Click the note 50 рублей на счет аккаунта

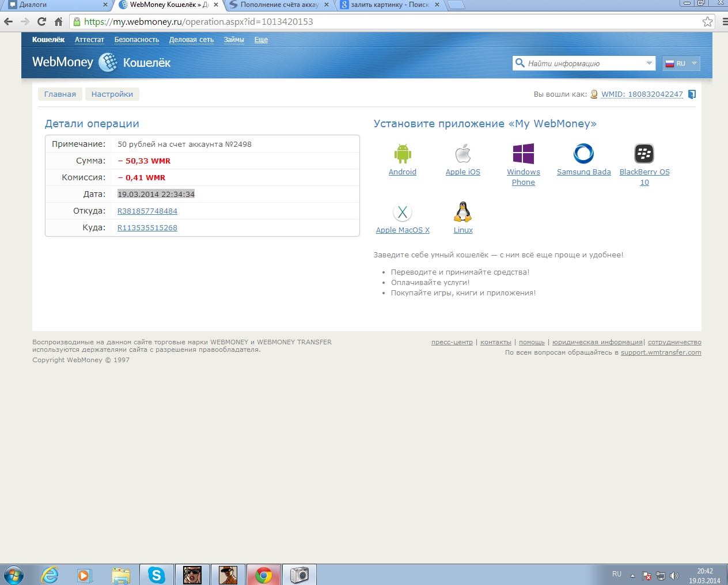(184, 145)
